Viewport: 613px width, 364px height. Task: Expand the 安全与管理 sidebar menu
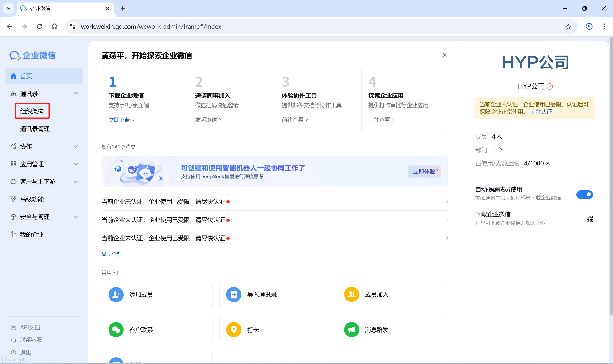(x=76, y=217)
